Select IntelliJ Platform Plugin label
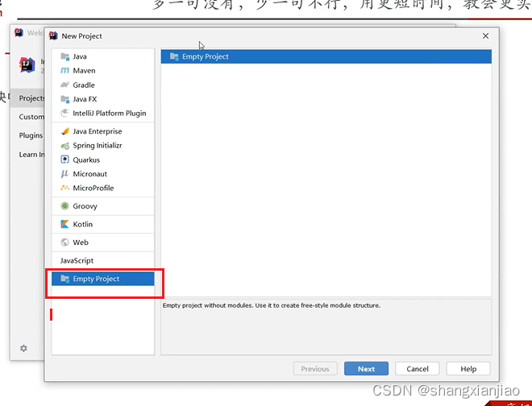The height and width of the screenshot is (406, 532). coord(110,114)
